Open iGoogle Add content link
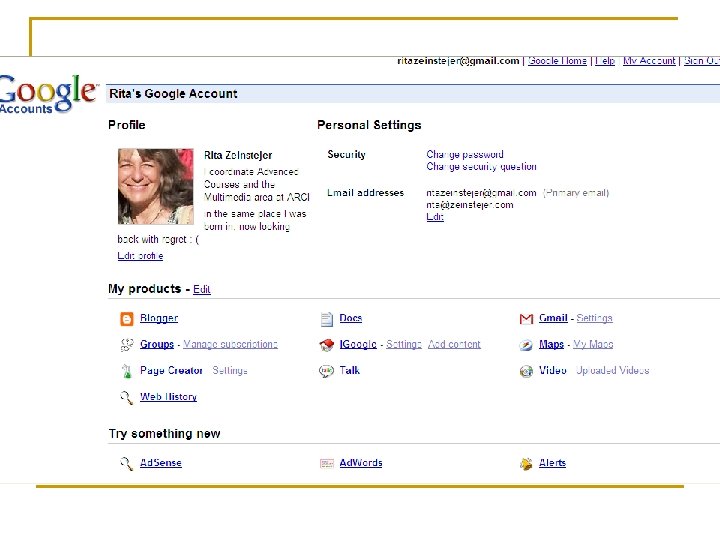720x540 pixels. pyautogui.click(x=454, y=344)
